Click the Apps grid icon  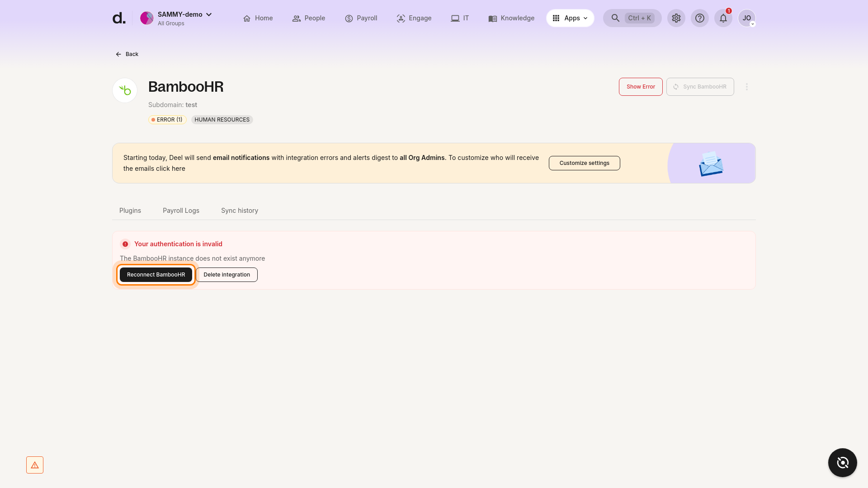[x=556, y=18]
